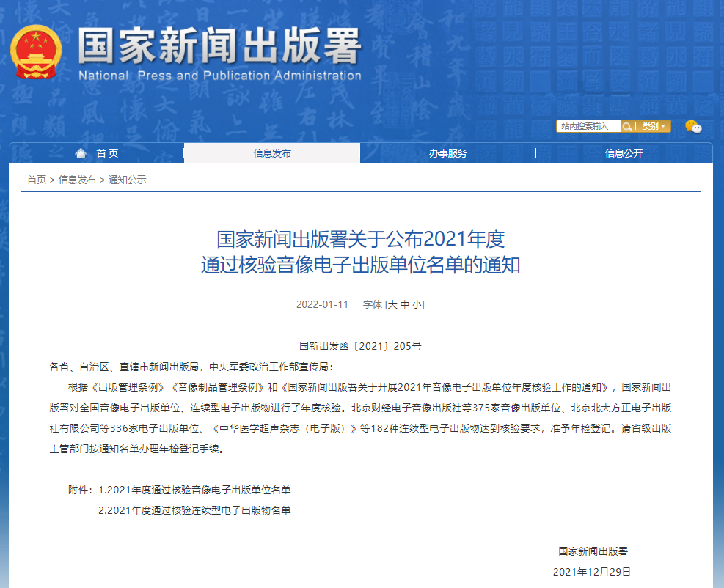The width and height of the screenshot is (724, 588).
Task: Set font size to 小
Action: click(418, 304)
